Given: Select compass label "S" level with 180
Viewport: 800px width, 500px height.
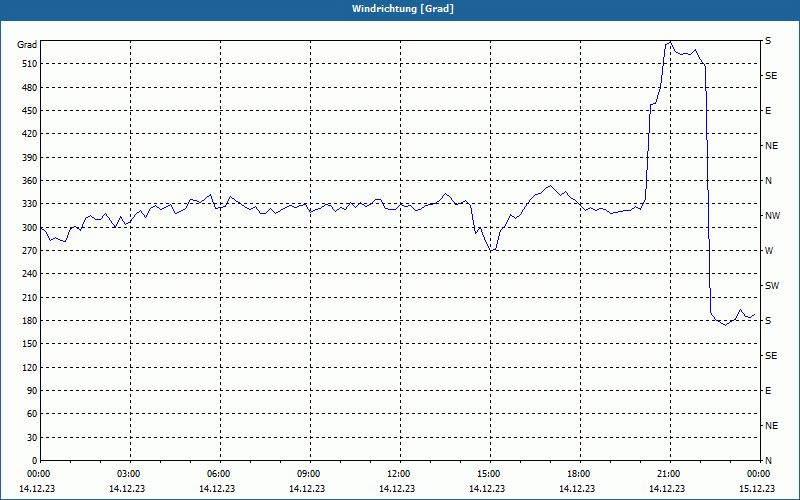Looking at the screenshot, I should pos(768,320).
